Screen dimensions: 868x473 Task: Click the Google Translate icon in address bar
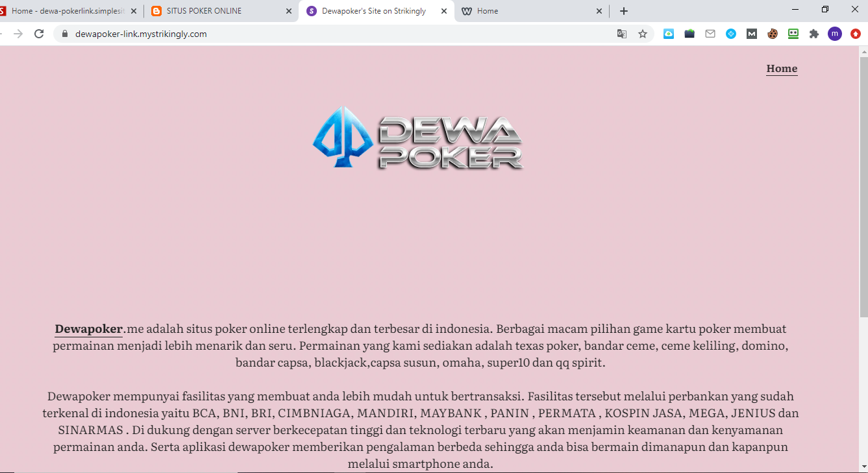coord(621,34)
